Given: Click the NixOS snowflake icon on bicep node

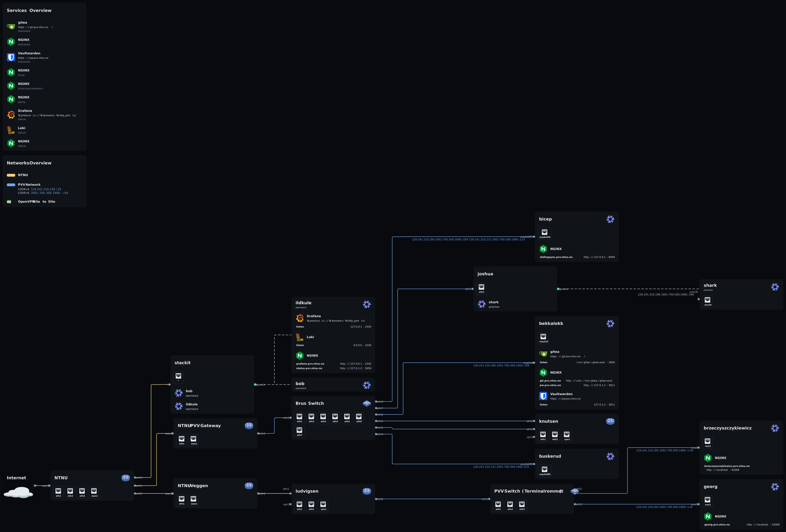Looking at the screenshot, I should (x=610, y=219).
